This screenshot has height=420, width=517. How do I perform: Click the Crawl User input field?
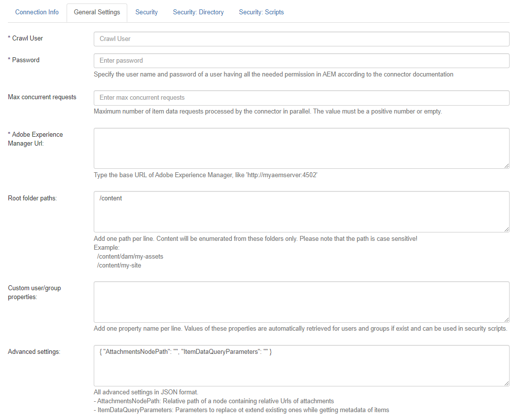tap(301, 39)
